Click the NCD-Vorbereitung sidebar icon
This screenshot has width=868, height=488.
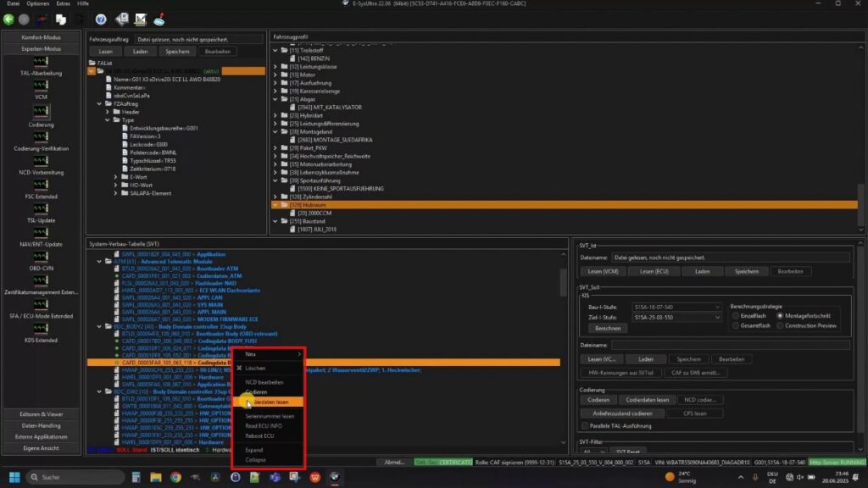click(41, 161)
